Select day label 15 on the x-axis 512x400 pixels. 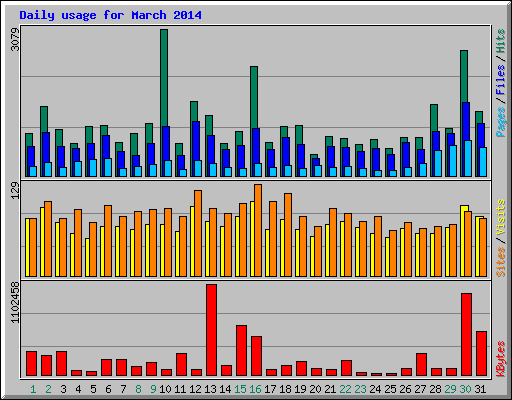click(x=240, y=389)
